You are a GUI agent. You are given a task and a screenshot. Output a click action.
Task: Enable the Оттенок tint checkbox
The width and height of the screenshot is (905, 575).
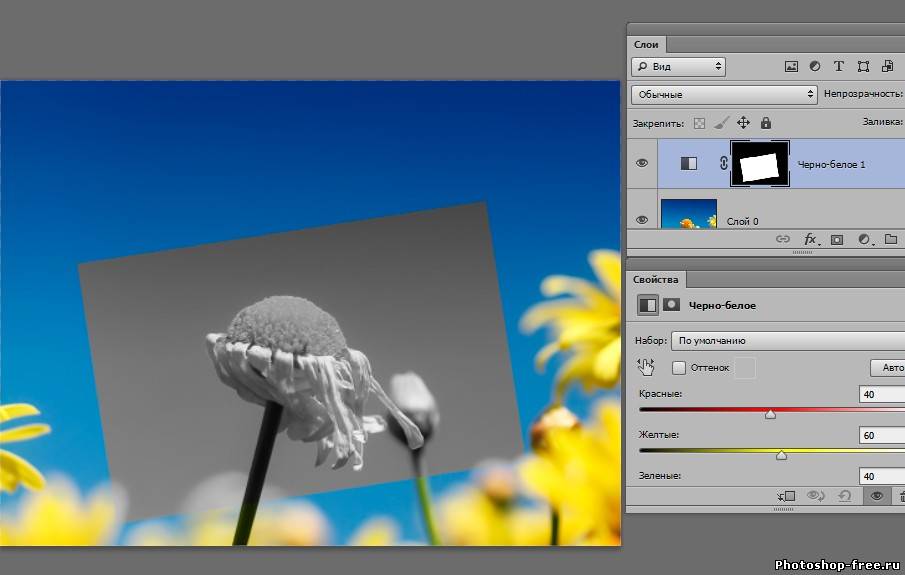click(679, 368)
